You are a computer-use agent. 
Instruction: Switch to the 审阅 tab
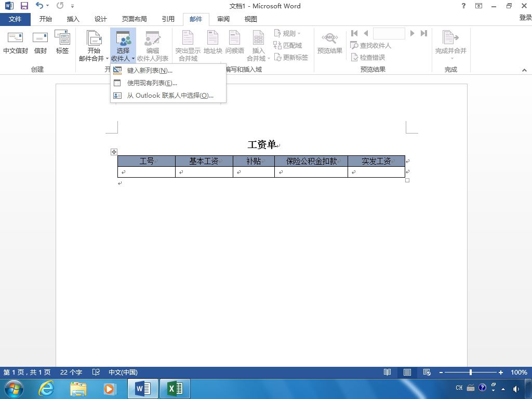click(223, 19)
